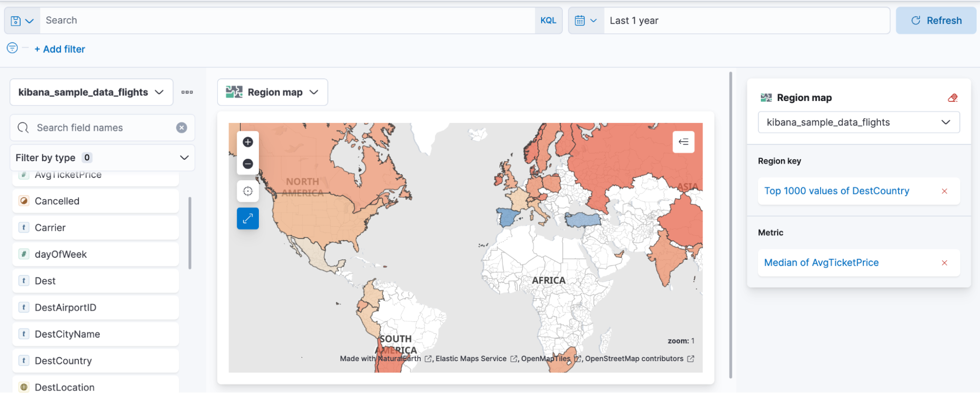
Task: Click the fit to data bounds icon
Action: pos(248,191)
